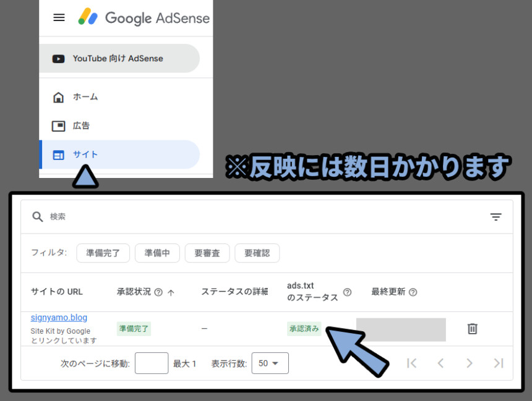
Task: Open 広告 in the sidebar
Action: point(119,126)
